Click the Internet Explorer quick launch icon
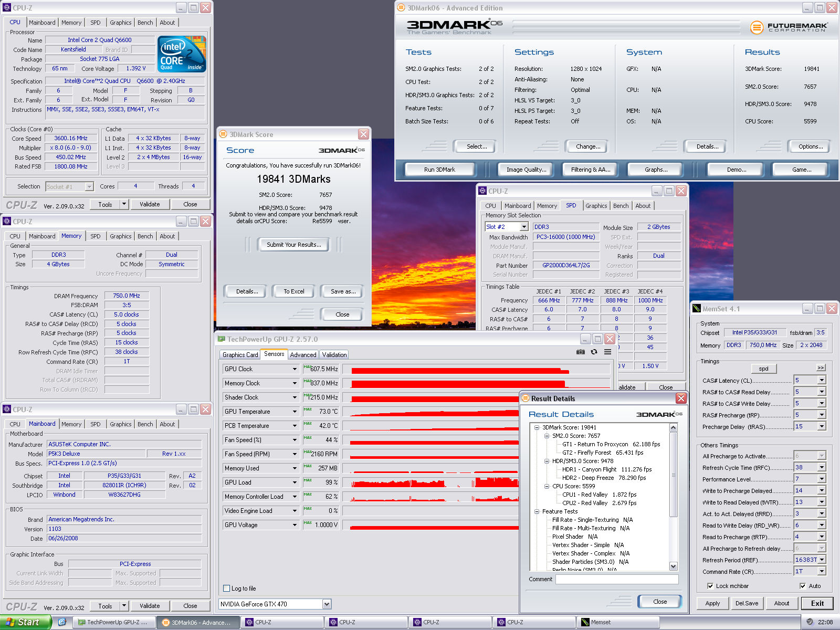The width and height of the screenshot is (840, 630). [62, 622]
